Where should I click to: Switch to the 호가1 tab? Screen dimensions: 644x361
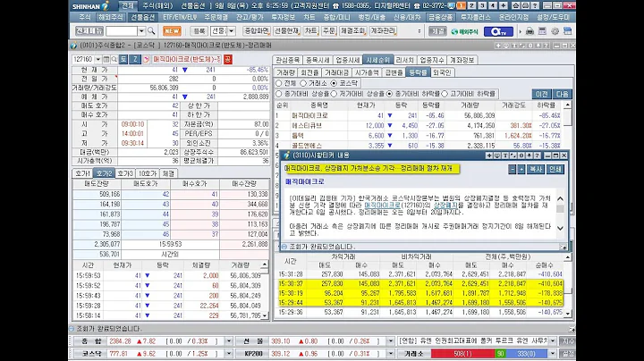point(82,173)
